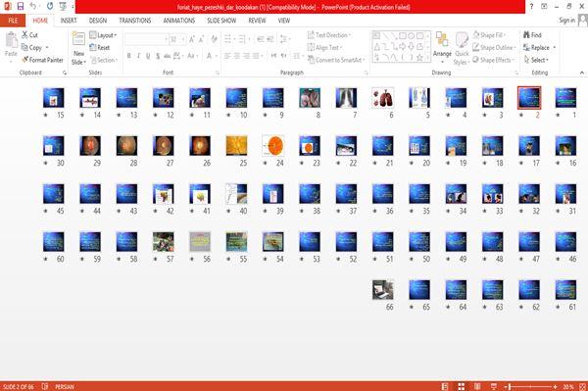Click Find in Editing group
Screen dimensions: 588x391
point(532,35)
